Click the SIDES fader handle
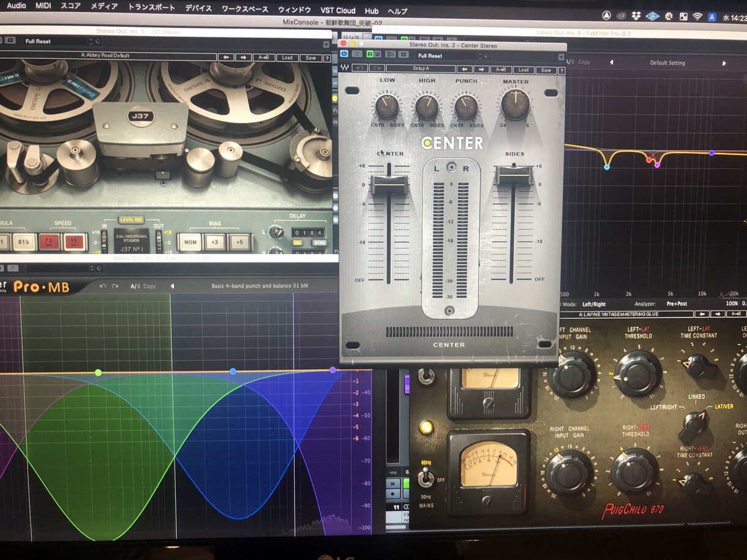The image size is (747, 560). click(x=512, y=176)
